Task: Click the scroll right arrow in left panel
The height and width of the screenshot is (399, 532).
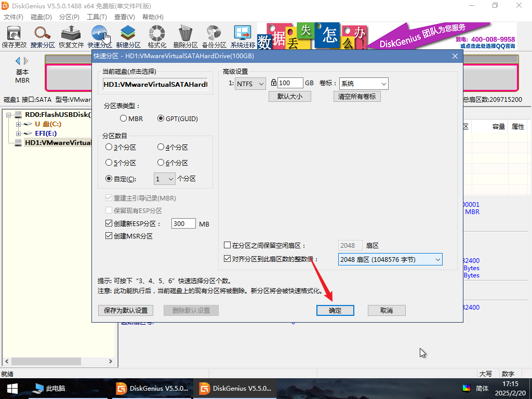Action: pyautogui.click(x=110, y=362)
